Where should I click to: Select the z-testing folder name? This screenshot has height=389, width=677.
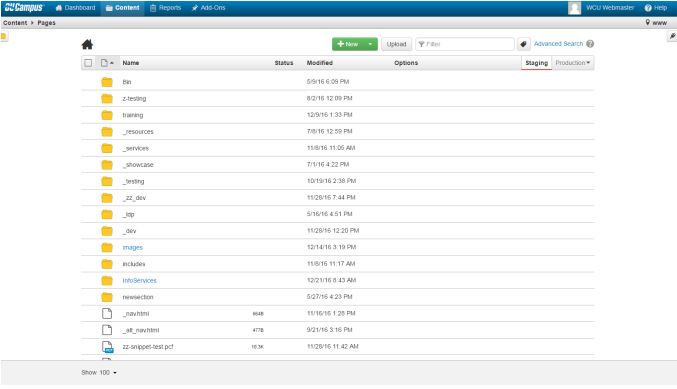(134, 98)
